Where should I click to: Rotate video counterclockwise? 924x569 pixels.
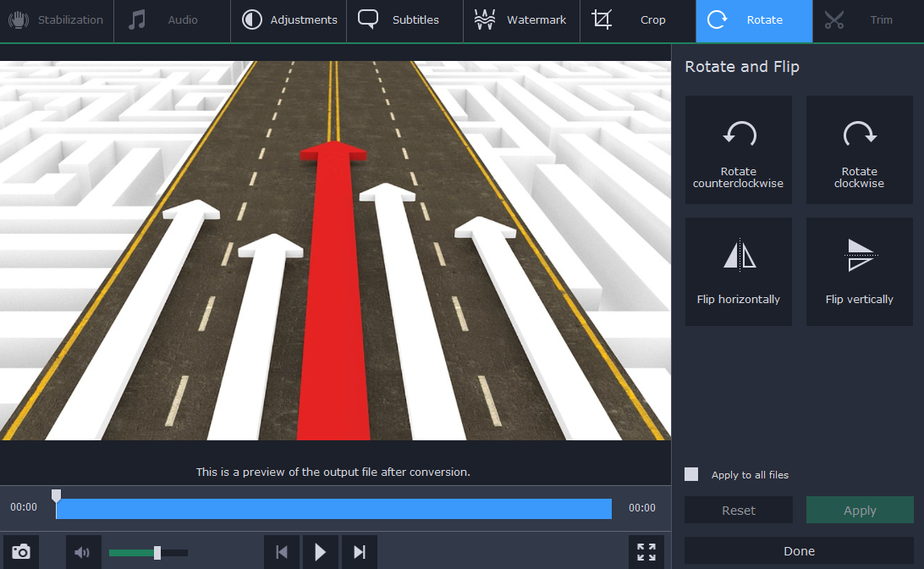[x=739, y=151]
